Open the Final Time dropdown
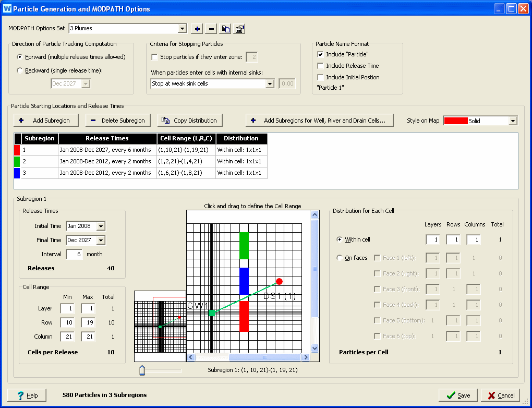This screenshot has width=532, height=408. coord(101,241)
